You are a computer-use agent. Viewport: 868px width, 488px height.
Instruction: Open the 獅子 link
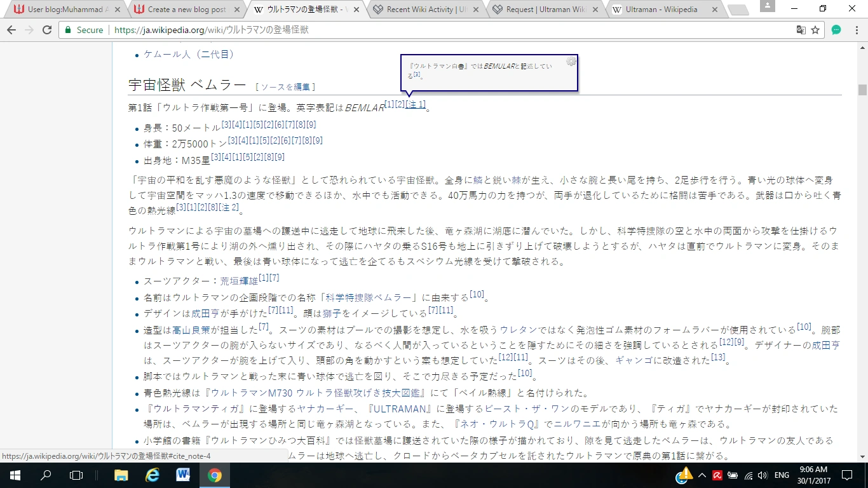point(332,313)
